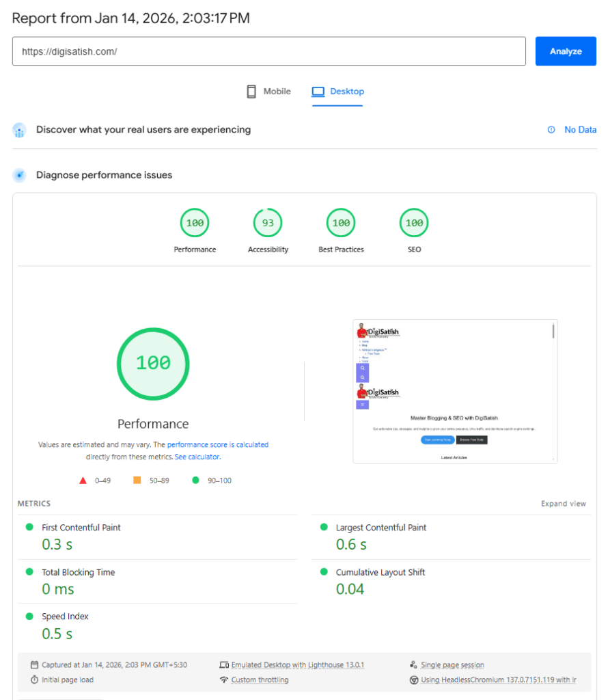Click the green dot beside Largest Contentful Paint

324,527
